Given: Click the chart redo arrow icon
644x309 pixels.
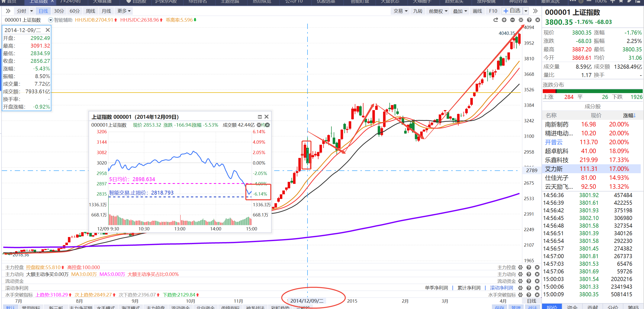Looking at the screenshot, I should click(495, 20).
